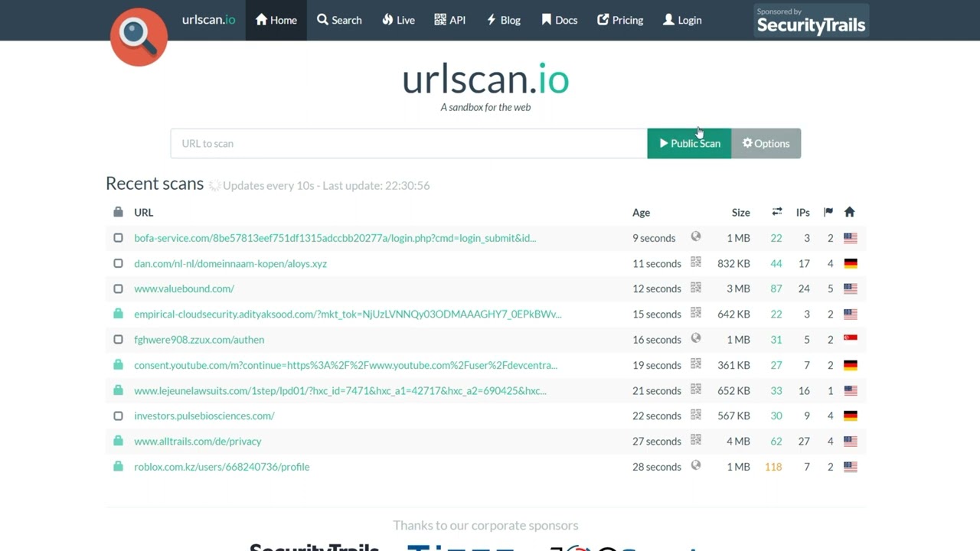The image size is (980, 551).
Task: Click the insecure icon for investors.pulsebiosciences.com row
Action: 118,416
